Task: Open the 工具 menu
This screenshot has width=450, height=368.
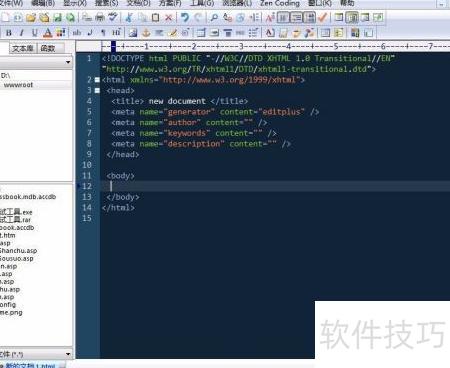Action: [202, 3]
